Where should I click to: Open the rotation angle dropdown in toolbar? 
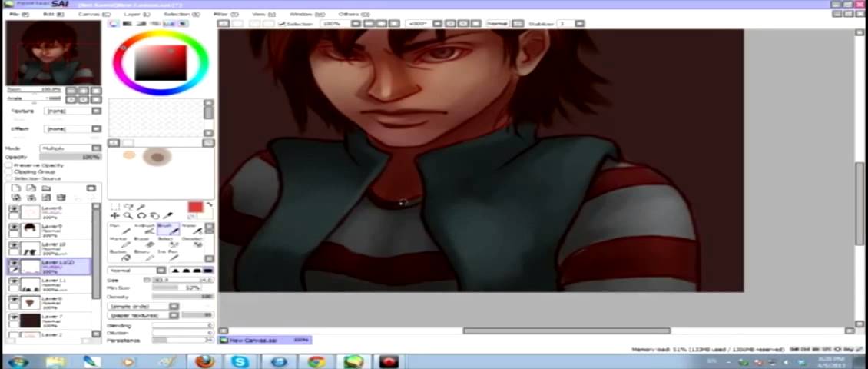point(437,24)
